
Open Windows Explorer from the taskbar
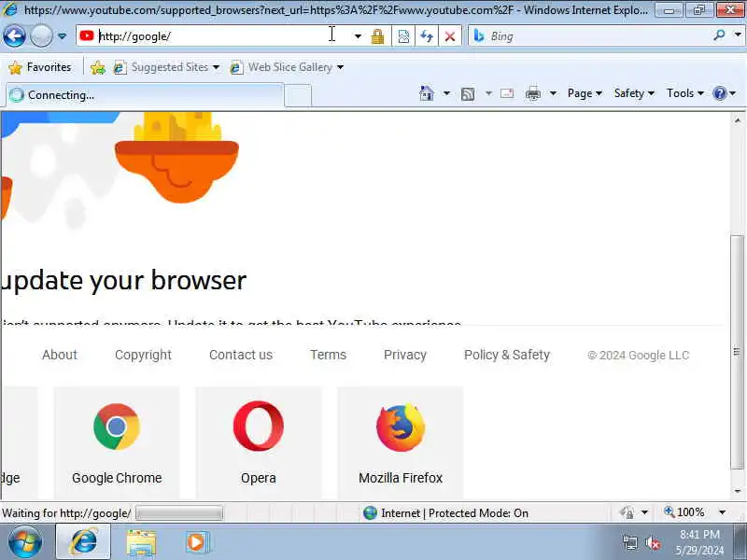coord(141,543)
